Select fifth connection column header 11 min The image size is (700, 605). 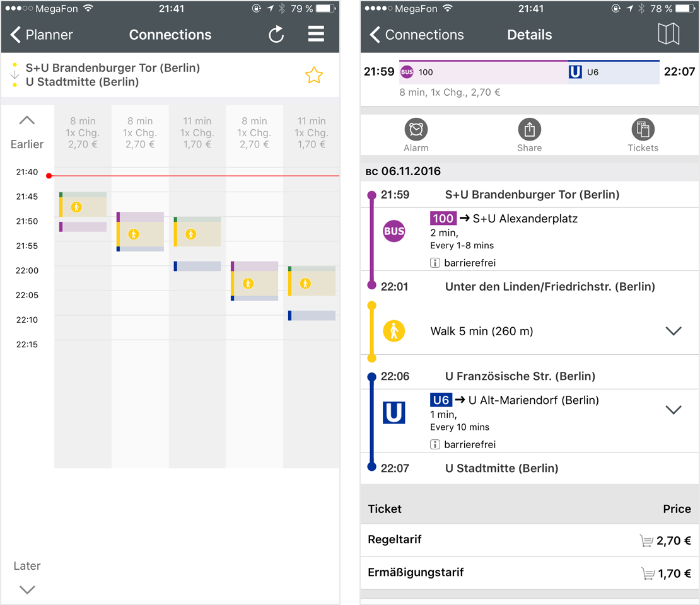coord(311,132)
